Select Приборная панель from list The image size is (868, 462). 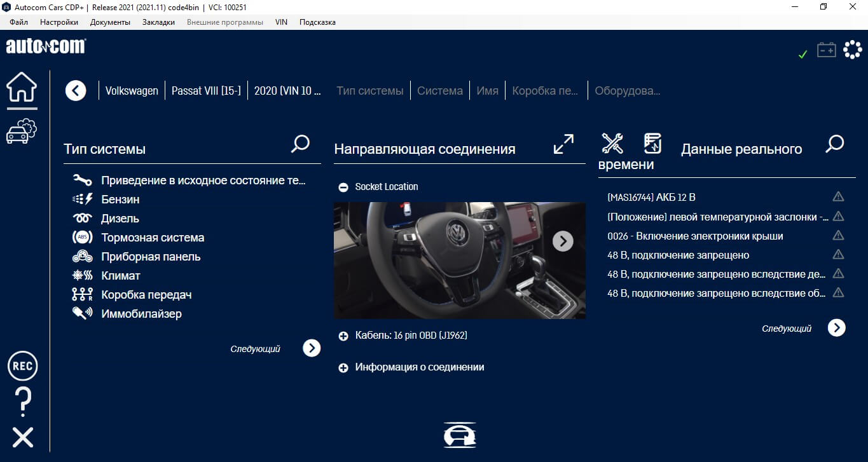151,257
